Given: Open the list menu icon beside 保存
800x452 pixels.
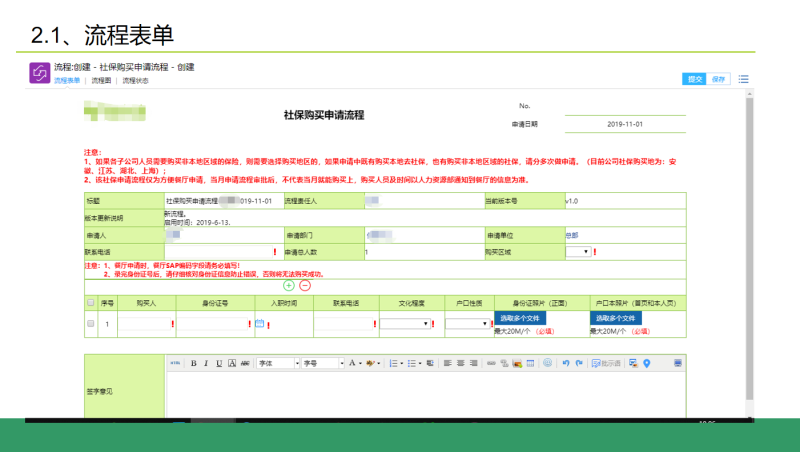Looking at the screenshot, I should 744,78.
